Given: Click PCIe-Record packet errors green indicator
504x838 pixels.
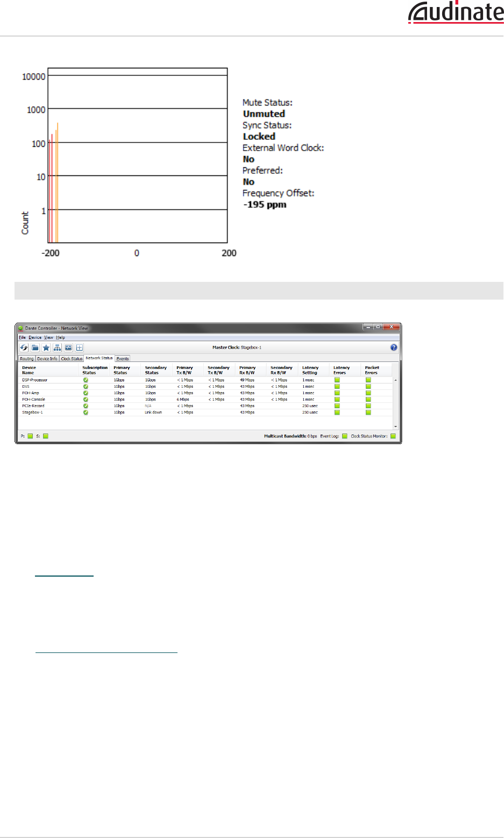Looking at the screenshot, I should point(368,406).
